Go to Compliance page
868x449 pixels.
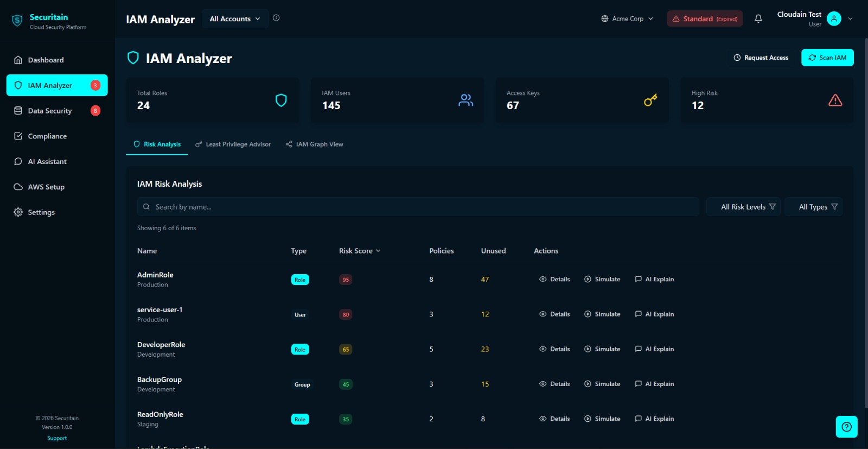(x=57, y=136)
